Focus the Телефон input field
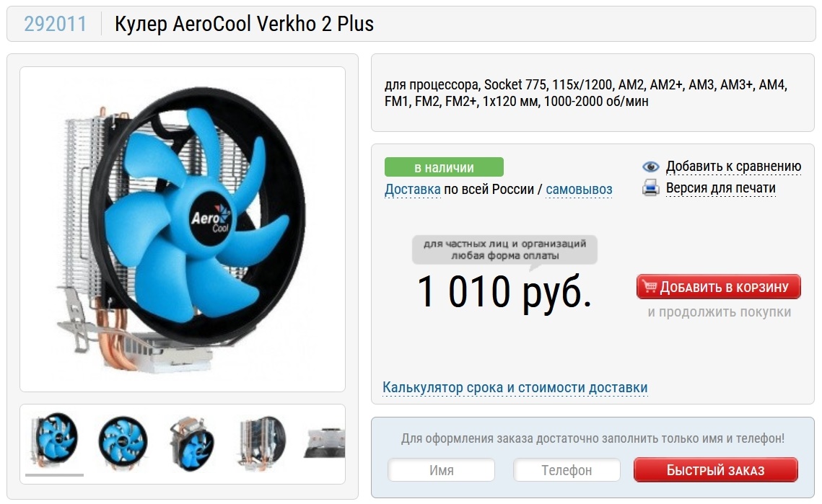The height and width of the screenshot is (504, 822). coord(567,470)
